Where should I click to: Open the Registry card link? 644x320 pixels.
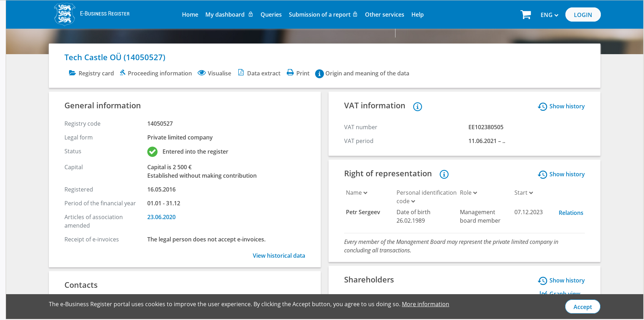[x=96, y=73]
